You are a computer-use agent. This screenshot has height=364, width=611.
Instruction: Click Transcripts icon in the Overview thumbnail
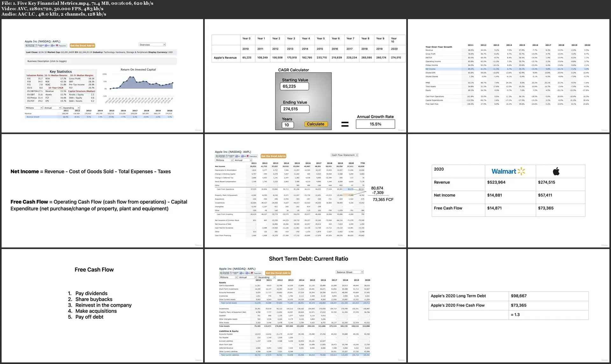pos(61,46)
